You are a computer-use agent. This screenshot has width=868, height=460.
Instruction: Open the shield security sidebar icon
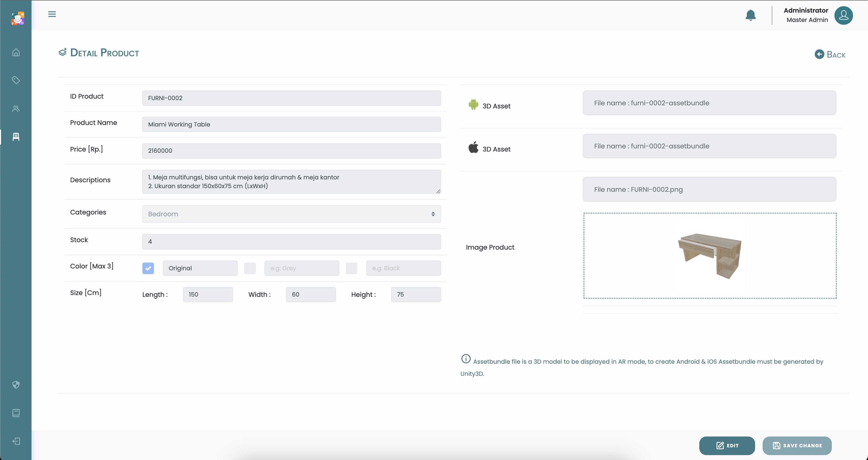pos(16,385)
